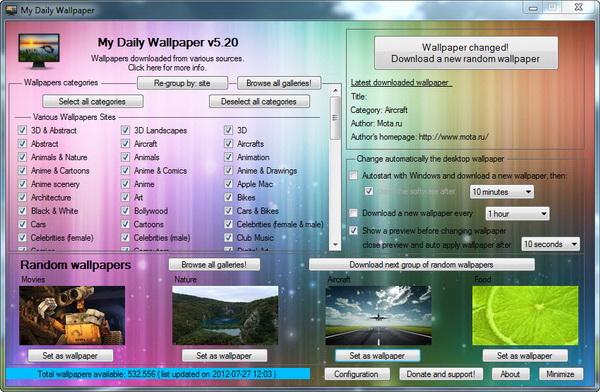This screenshot has width=600, height=392.
Task: Set the Food image as wallpaper
Action: [x=525, y=356]
